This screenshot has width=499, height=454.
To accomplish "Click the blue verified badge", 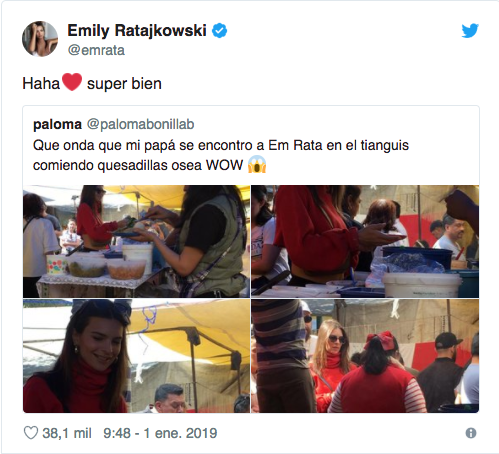I will click(x=219, y=31).
